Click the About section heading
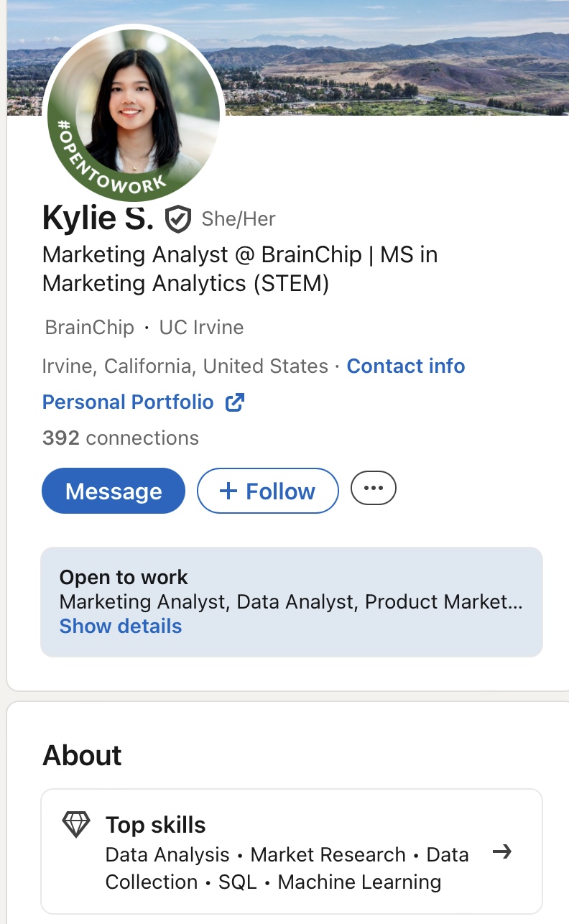Viewport: 569px width, 924px height. [82, 756]
